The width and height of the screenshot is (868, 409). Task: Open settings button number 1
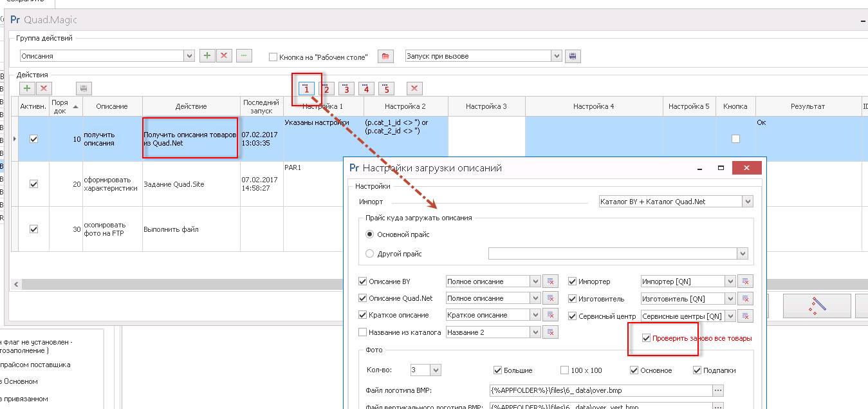[307, 88]
